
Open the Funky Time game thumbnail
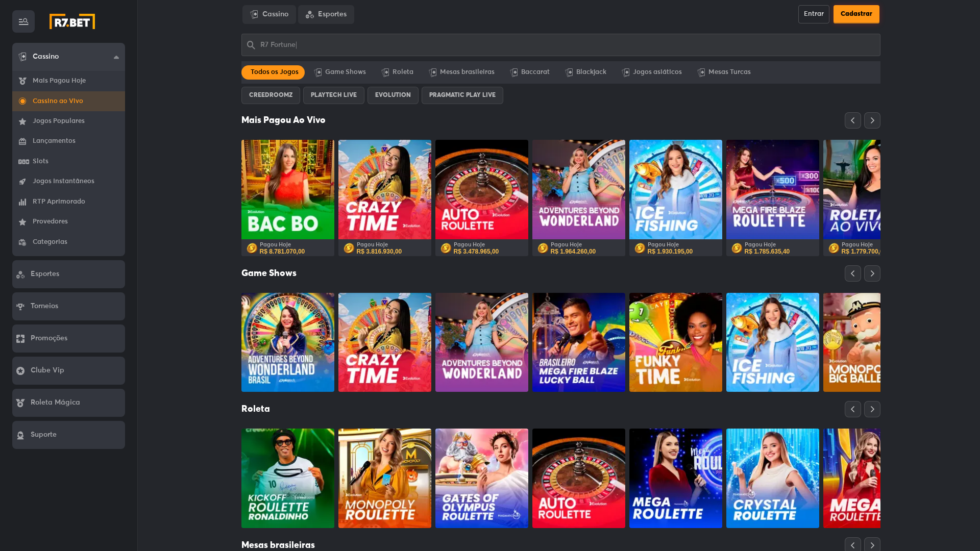(x=676, y=342)
